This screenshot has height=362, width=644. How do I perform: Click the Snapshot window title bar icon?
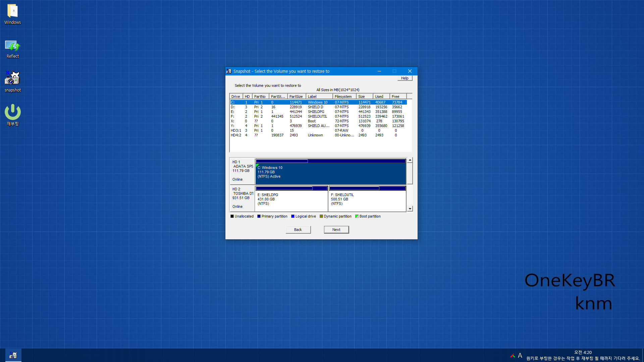229,71
